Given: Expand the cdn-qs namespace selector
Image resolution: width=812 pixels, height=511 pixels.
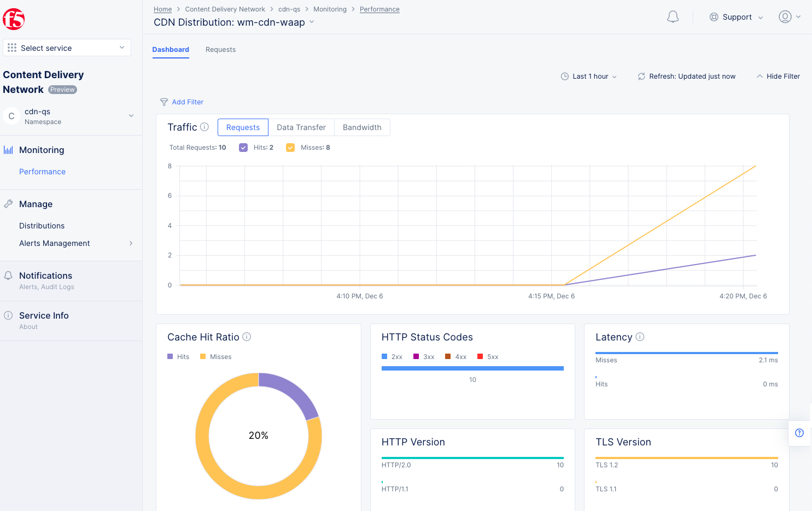Looking at the screenshot, I should point(131,116).
